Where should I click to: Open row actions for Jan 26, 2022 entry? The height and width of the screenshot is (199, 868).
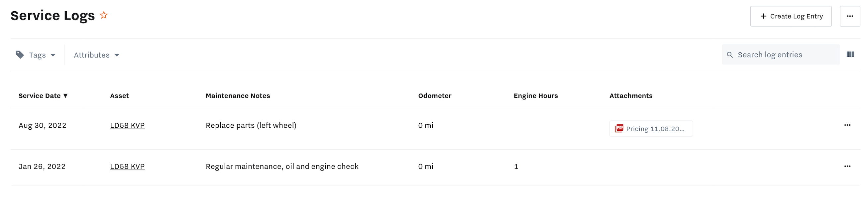(847, 166)
